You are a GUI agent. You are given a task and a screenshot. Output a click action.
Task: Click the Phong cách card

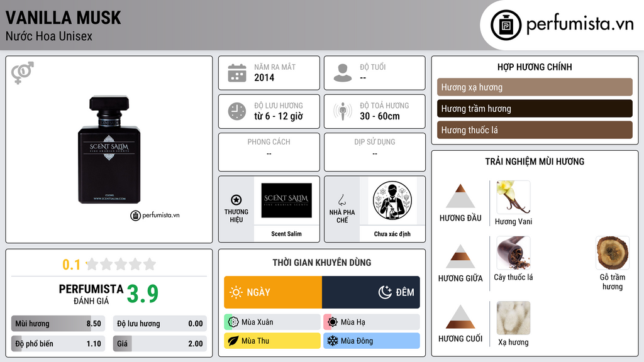269,152
